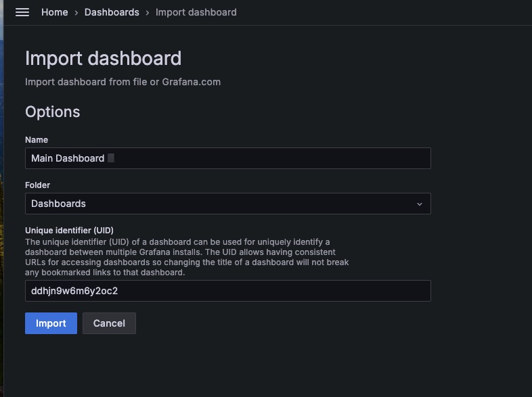The height and width of the screenshot is (397, 532).
Task: Click the Home breadcrumb link
Action: click(54, 12)
